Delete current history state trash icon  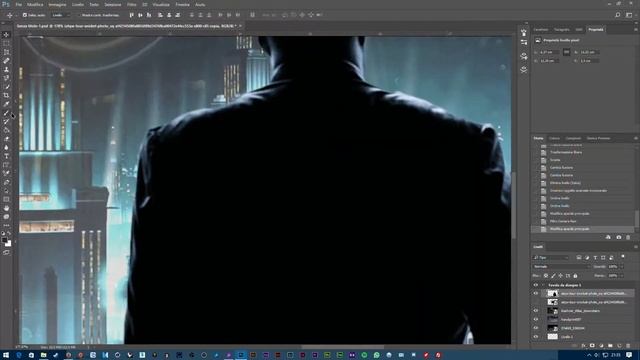tap(628, 237)
